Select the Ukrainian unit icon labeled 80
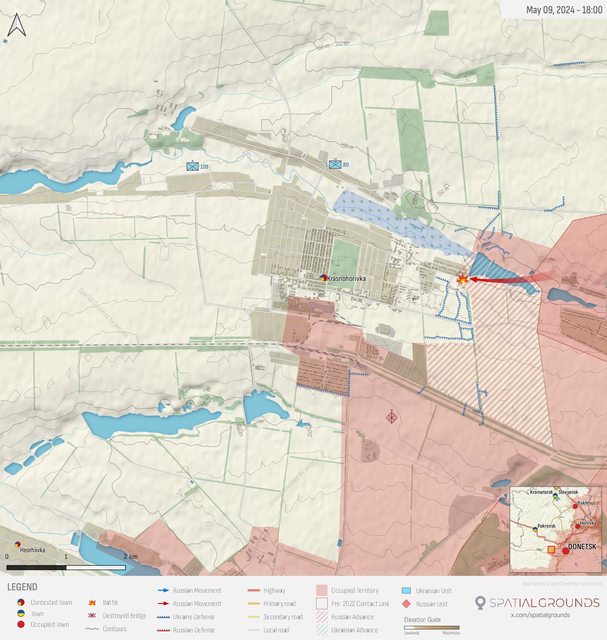The width and height of the screenshot is (607, 640). (334, 164)
